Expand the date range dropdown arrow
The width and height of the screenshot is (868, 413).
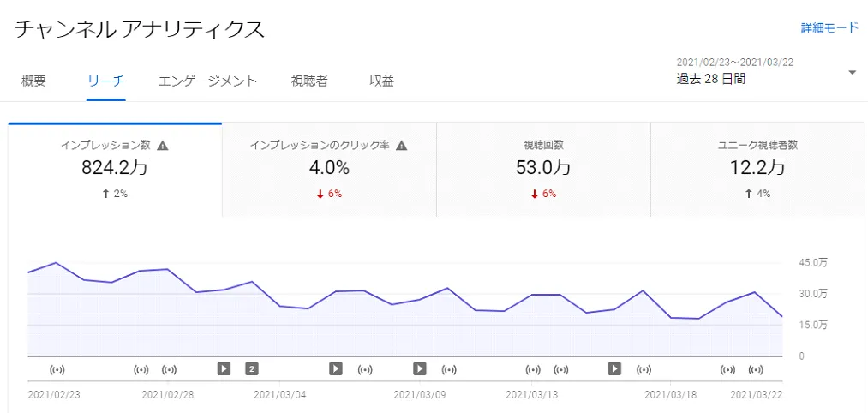coord(852,73)
